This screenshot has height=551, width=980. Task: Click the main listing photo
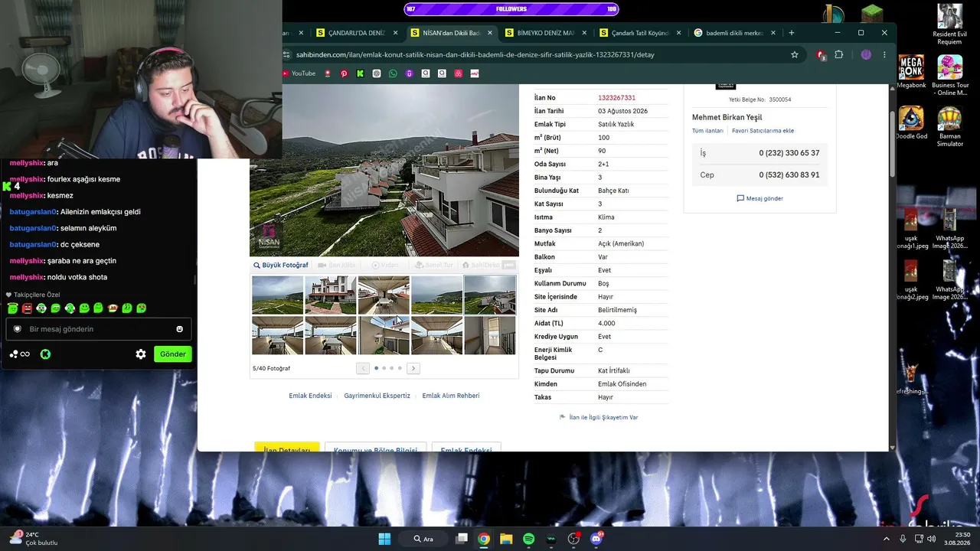[384, 170]
